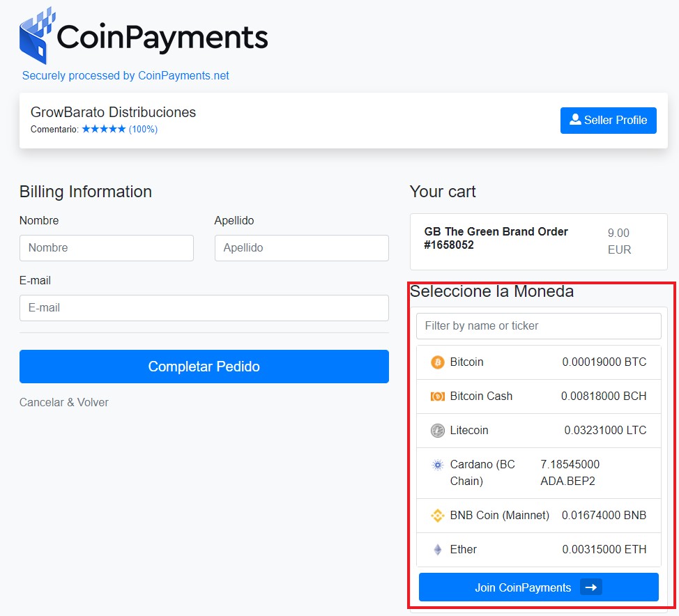
Task: Click the Bitcoin coin icon
Action: [x=437, y=362]
